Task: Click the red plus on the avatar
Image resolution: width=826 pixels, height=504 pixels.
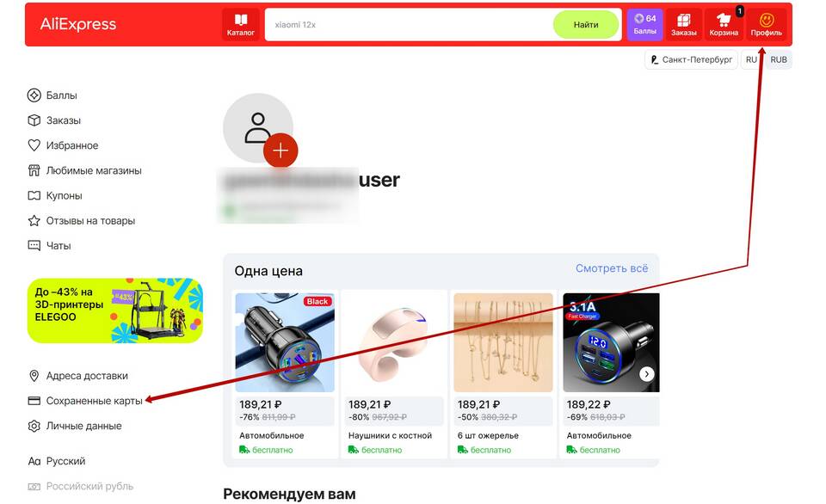Action: pos(280,151)
